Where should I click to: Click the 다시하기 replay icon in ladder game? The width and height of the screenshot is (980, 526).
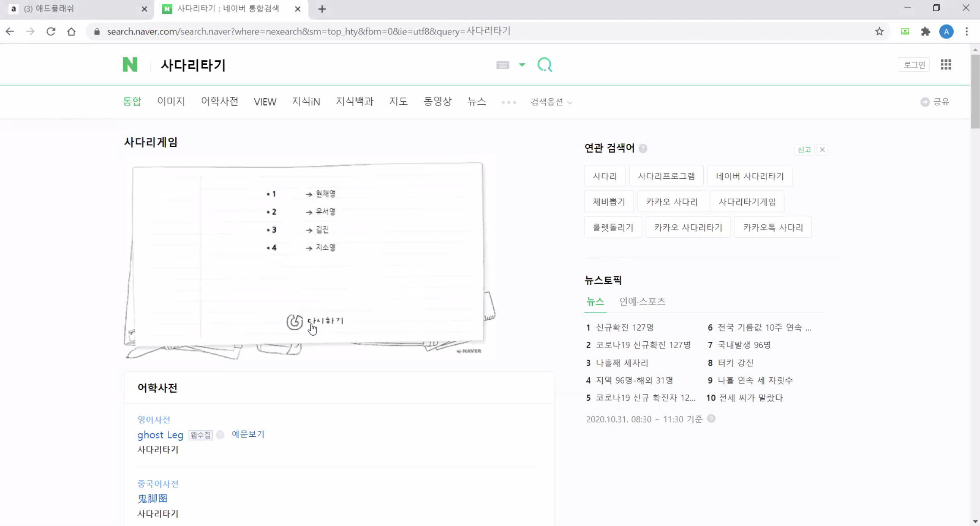295,321
